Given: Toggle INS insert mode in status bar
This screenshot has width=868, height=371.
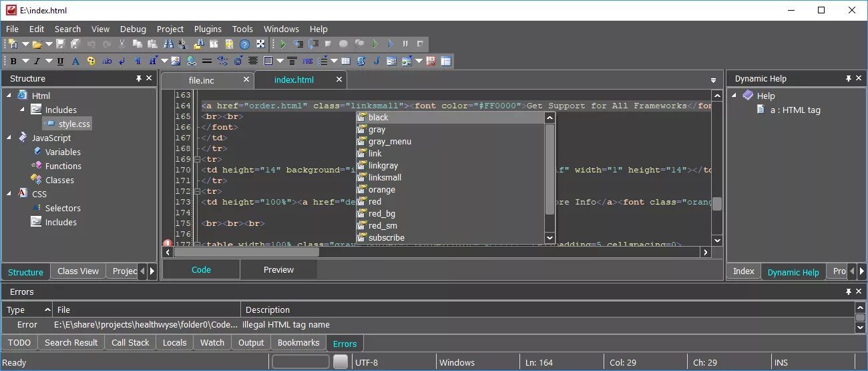Looking at the screenshot, I should click(x=781, y=362).
